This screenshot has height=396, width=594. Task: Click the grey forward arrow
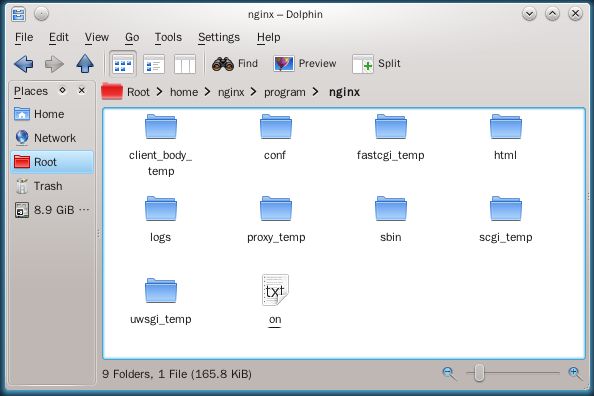click(x=54, y=64)
